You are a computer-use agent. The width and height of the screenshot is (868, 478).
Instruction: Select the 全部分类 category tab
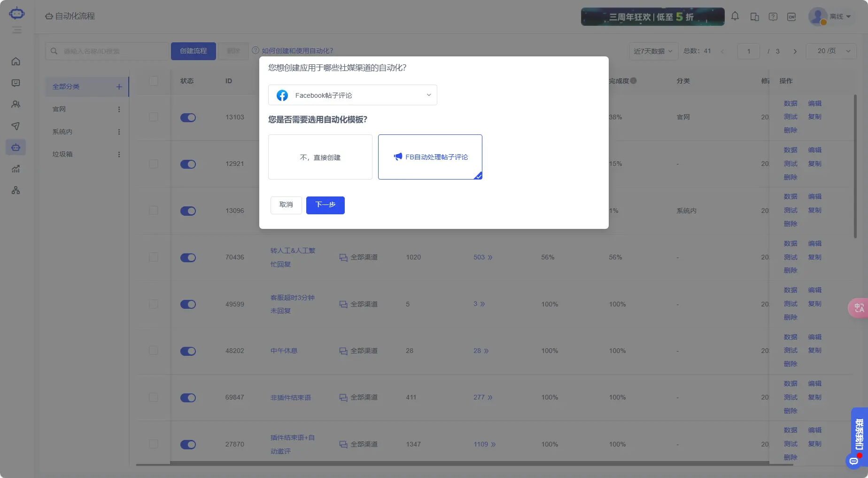pyautogui.click(x=66, y=86)
